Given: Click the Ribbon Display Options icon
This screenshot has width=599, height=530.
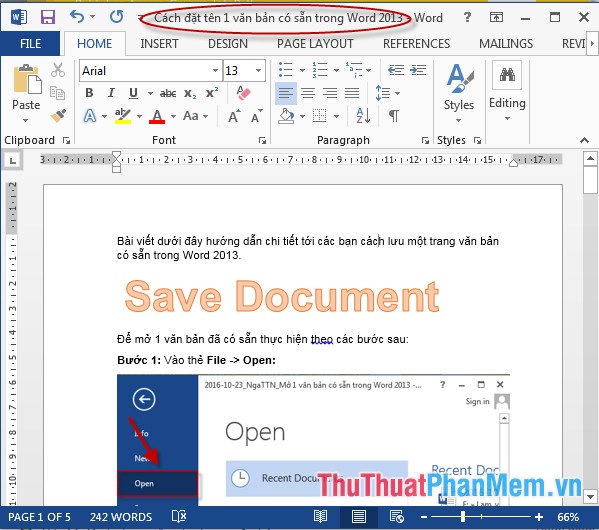Looking at the screenshot, I should (x=496, y=17).
